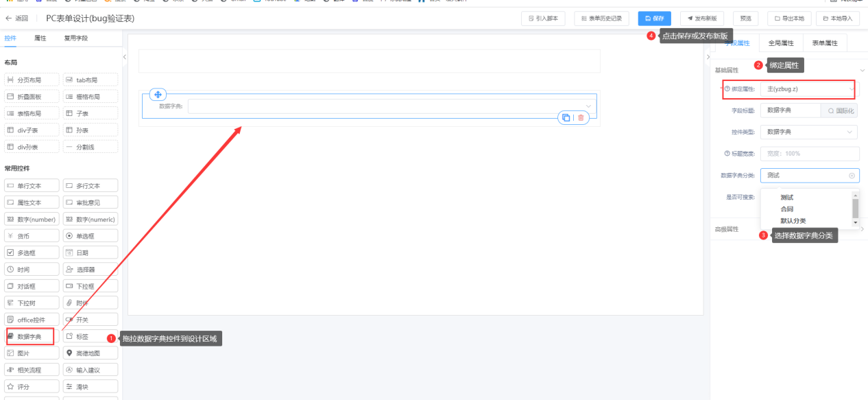The width and height of the screenshot is (868, 400).
Task: Pick the div子表 control
Action: [32, 130]
